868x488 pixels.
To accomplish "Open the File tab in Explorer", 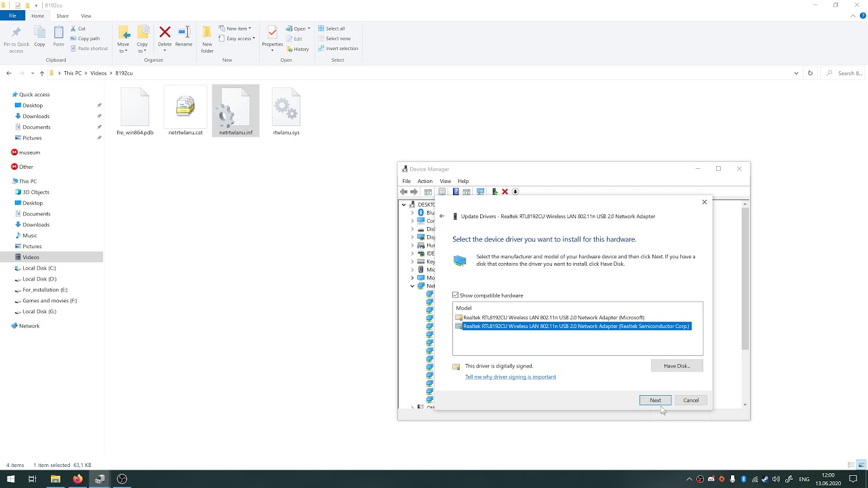I will click(12, 16).
